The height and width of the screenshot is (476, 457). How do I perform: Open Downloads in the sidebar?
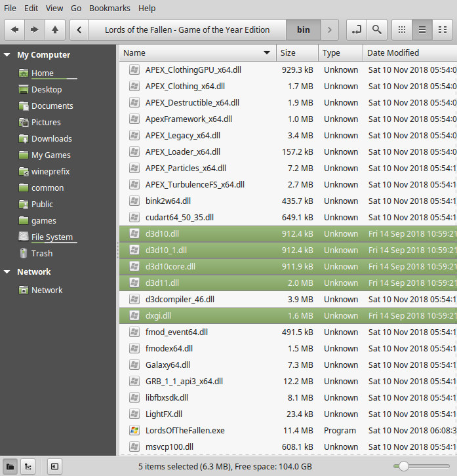[x=52, y=139]
